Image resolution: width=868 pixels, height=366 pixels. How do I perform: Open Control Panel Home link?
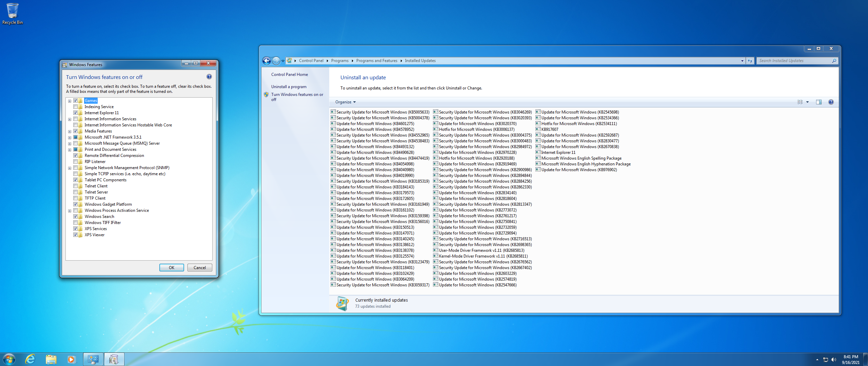(290, 75)
